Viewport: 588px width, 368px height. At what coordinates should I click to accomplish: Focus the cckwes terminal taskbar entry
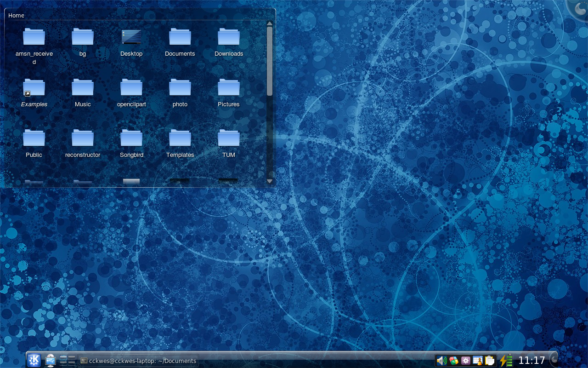pyautogui.click(x=138, y=361)
